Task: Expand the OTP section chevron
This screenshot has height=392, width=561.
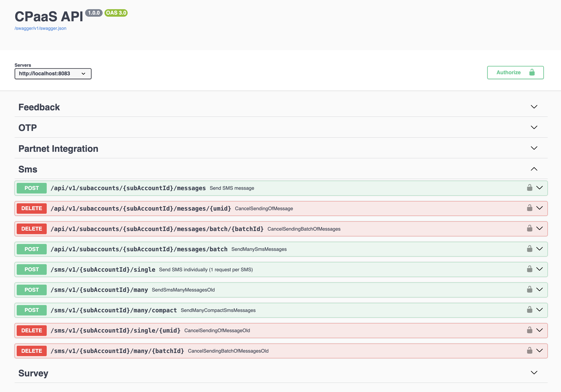Action: [534, 127]
